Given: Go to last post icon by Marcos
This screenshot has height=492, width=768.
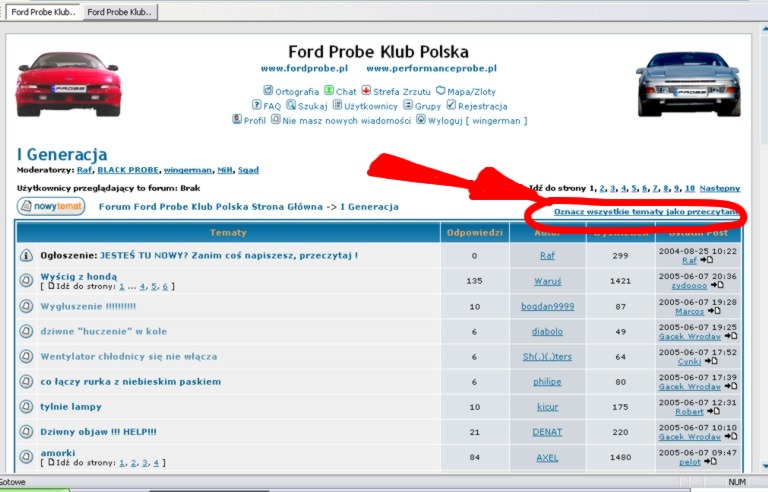Looking at the screenshot, I should (714, 311).
